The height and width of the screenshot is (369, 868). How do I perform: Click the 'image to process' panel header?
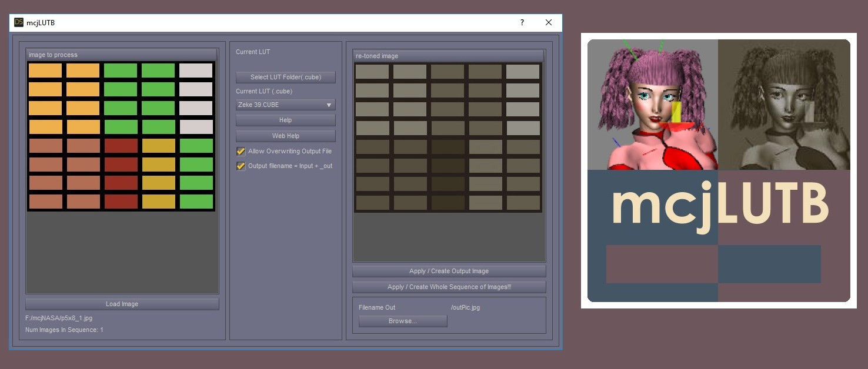coord(122,55)
